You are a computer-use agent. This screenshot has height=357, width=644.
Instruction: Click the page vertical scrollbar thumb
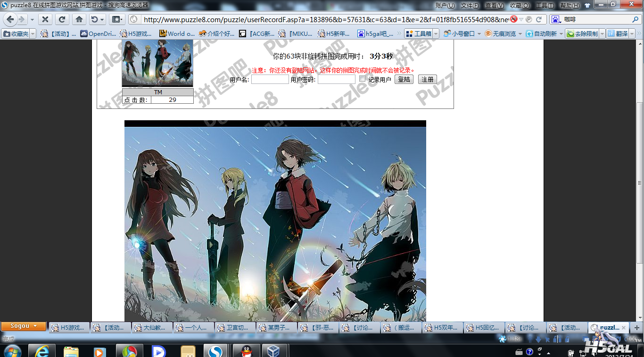coord(640,183)
